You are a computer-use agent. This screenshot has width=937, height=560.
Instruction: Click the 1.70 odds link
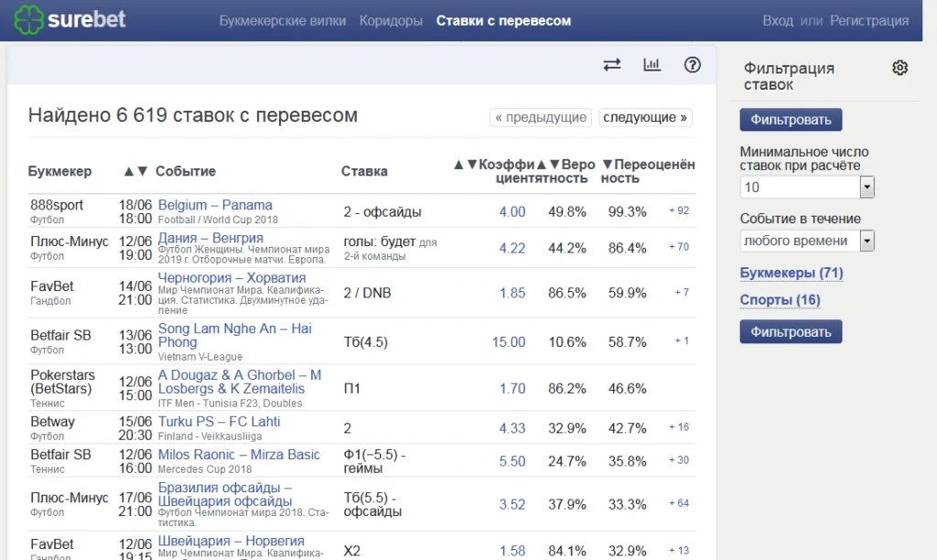point(512,389)
